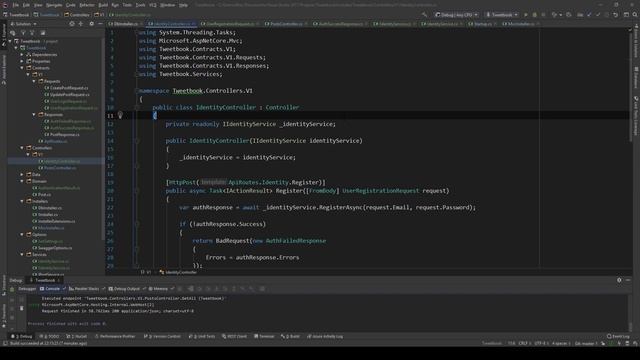
Task: Open the Run menu
Action: 115,5
